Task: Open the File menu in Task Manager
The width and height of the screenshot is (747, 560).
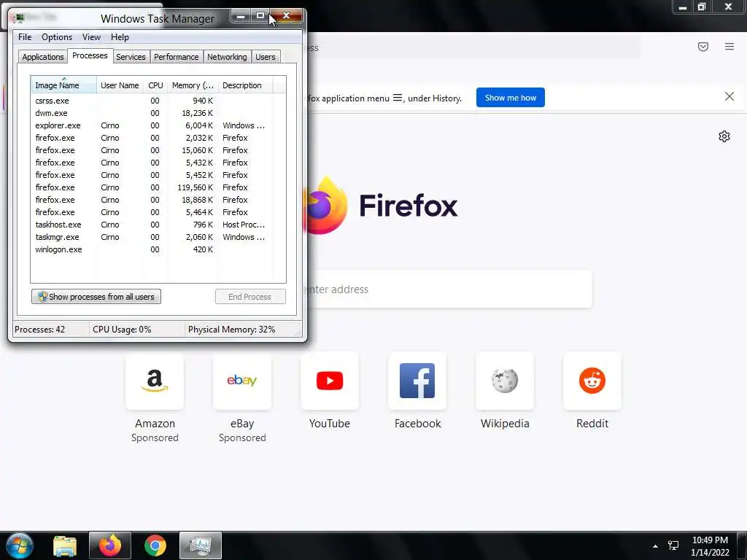Action: click(x=25, y=37)
